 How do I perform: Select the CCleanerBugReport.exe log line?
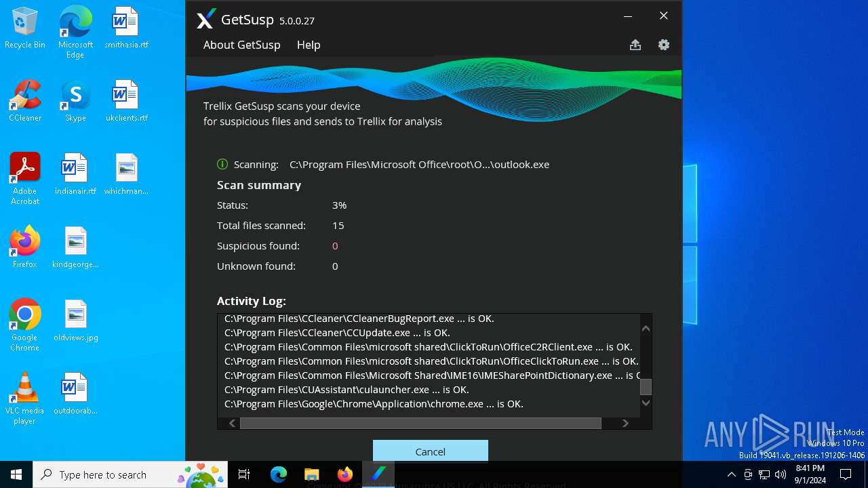[x=359, y=319]
